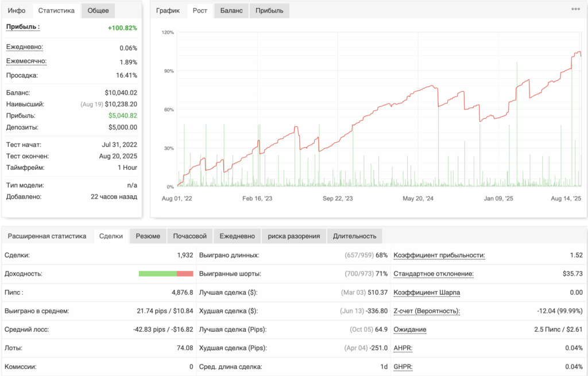
Task: Click the Z-score value -12.04 (99.99%)
Action: [x=560, y=311]
